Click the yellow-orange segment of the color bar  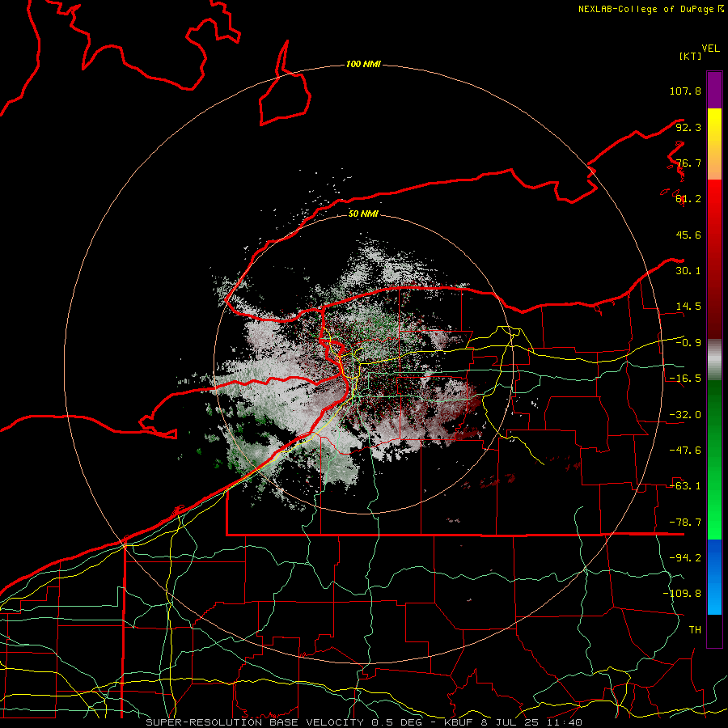point(714,144)
